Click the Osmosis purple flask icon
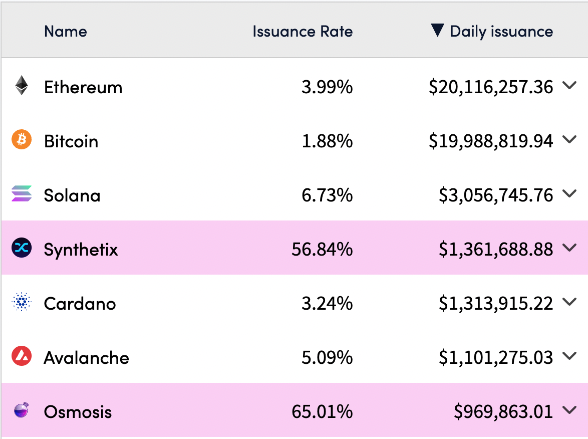 click(21, 410)
